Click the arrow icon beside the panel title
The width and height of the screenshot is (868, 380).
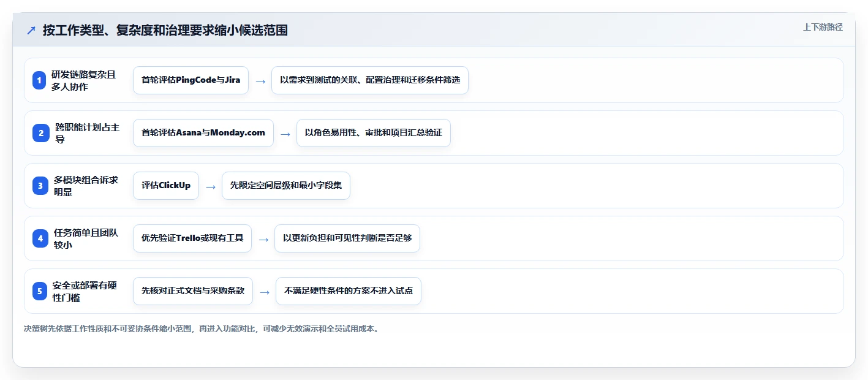tap(31, 30)
